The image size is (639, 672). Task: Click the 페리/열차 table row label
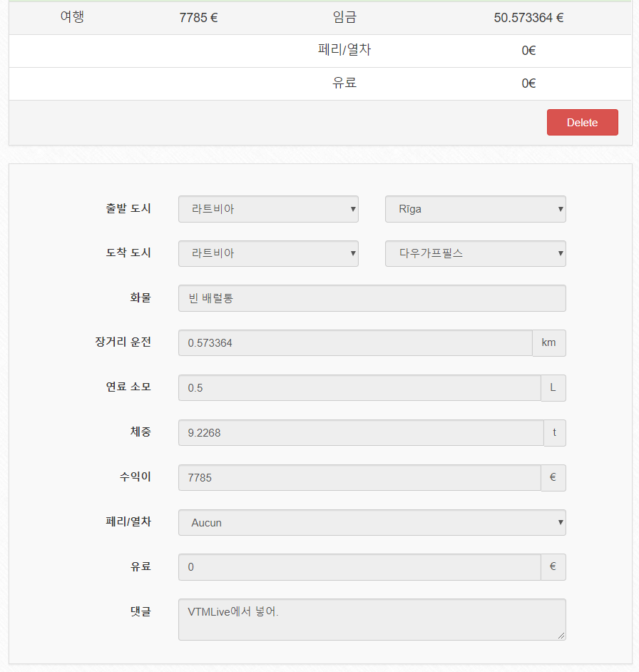click(344, 50)
